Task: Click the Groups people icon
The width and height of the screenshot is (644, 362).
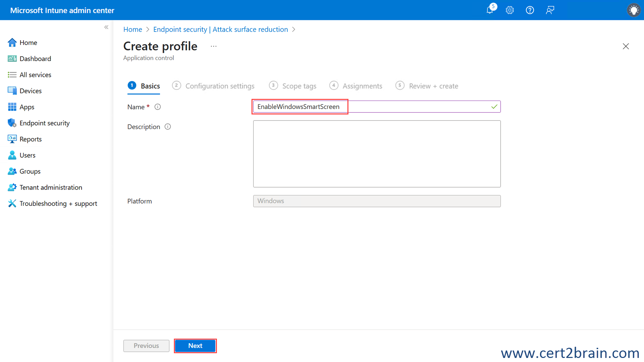Action: pos(12,171)
